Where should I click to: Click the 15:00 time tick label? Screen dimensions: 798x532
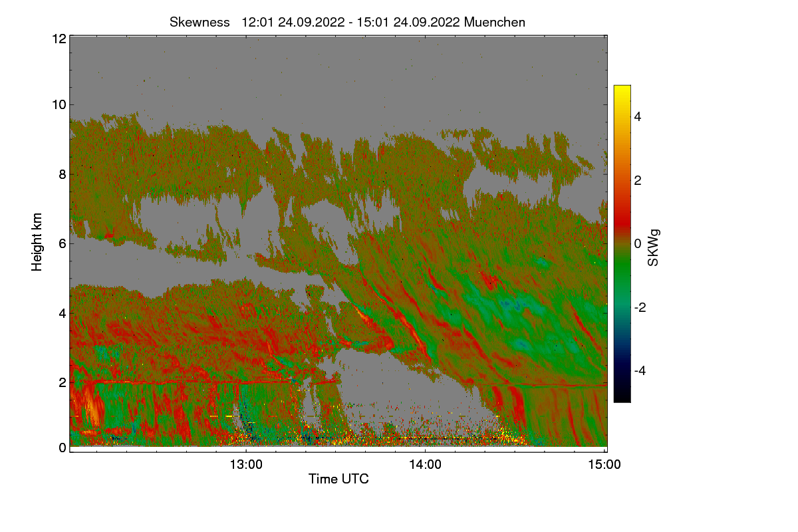pyautogui.click(x=604, y=465)
